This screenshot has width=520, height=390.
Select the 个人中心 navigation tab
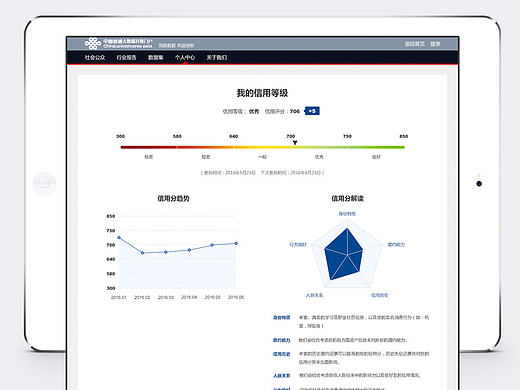click(x=185, y=57)
